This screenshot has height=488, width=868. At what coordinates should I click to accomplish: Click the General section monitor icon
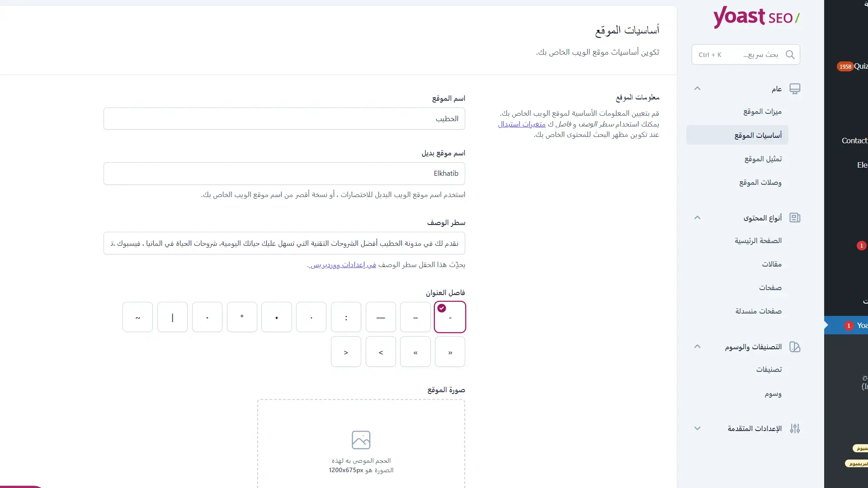point(795,89)
